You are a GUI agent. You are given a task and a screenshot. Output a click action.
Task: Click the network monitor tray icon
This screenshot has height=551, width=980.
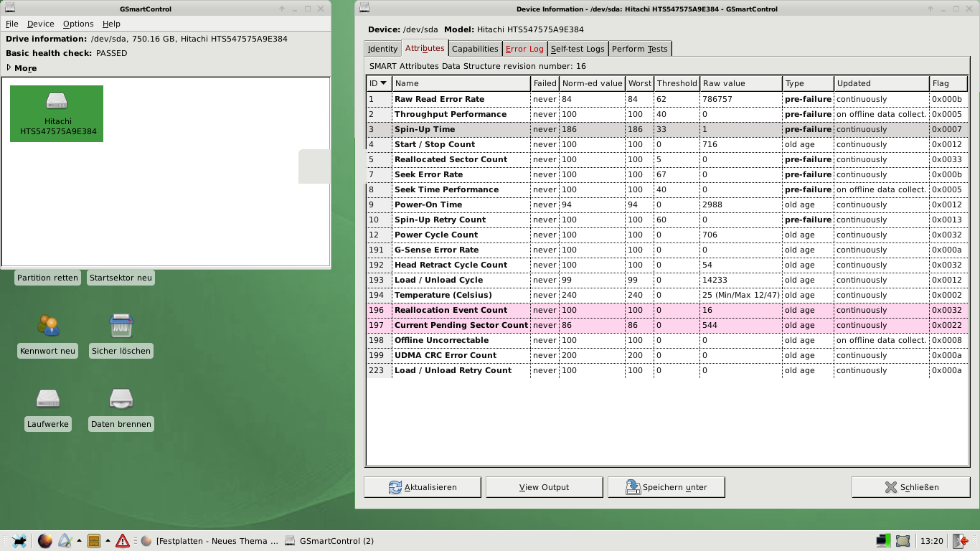(884, 540)
